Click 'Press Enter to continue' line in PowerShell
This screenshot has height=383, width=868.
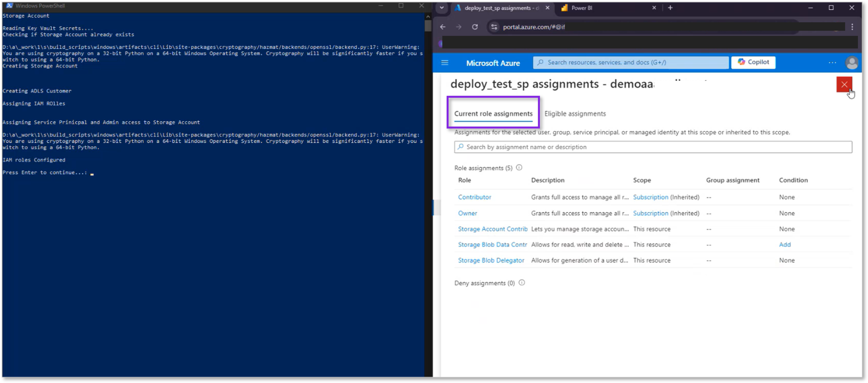click(45, 173)
